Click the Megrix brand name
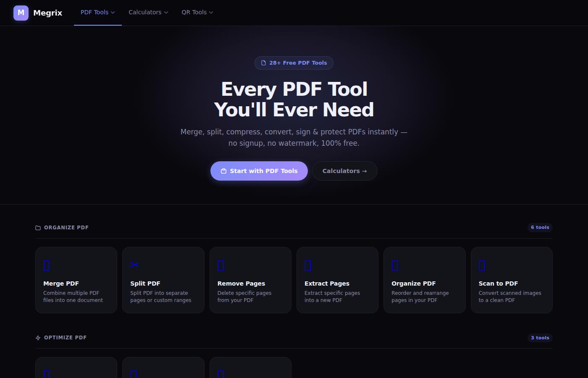The image size is (588, 378). [x=48, y=13]
